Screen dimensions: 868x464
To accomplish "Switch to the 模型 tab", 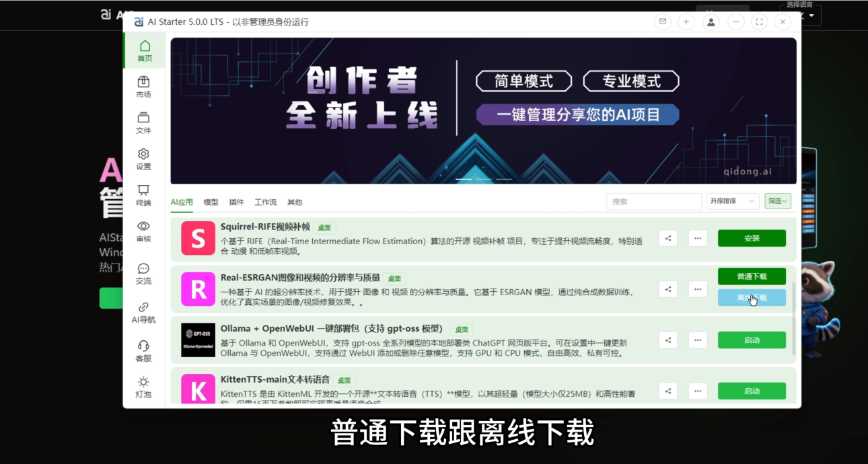I will click(x=211, y=202).
